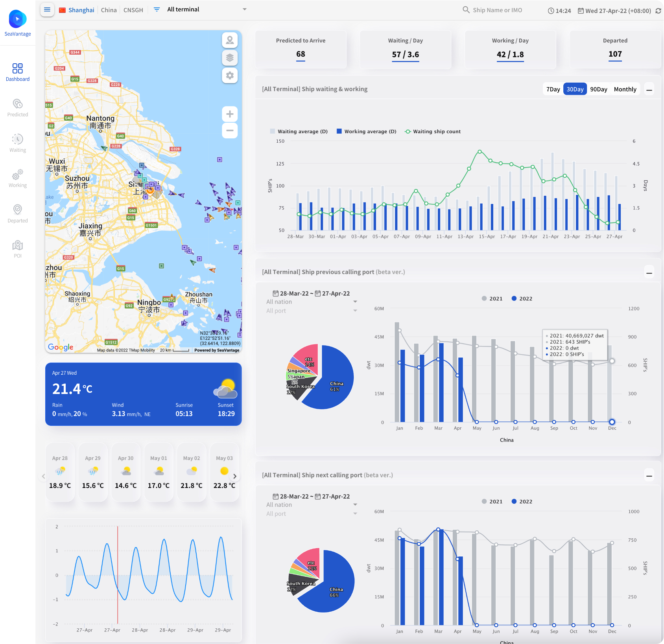Open Departed ships page in sidebar
664x644 pixels.
click(x=18, y=214)
